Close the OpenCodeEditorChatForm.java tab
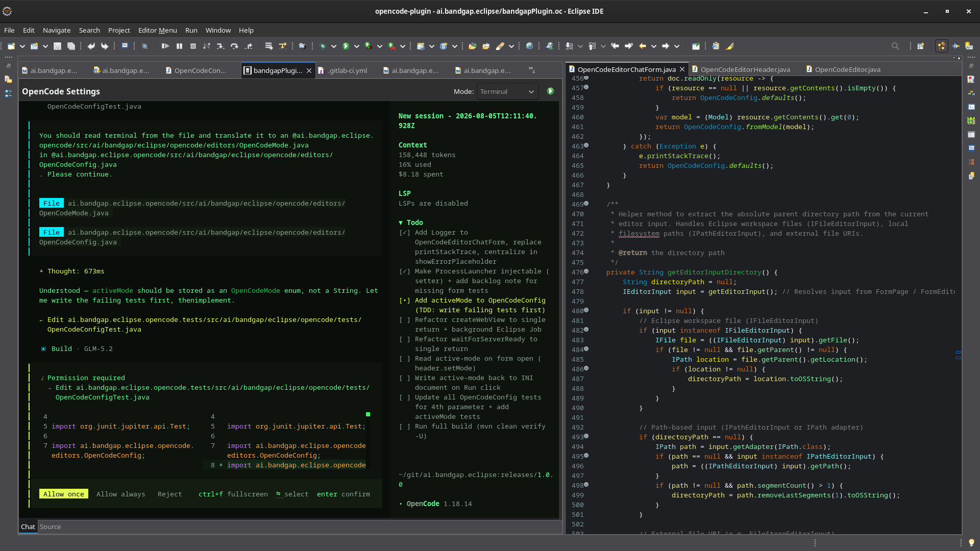 [x=682, y=69]
